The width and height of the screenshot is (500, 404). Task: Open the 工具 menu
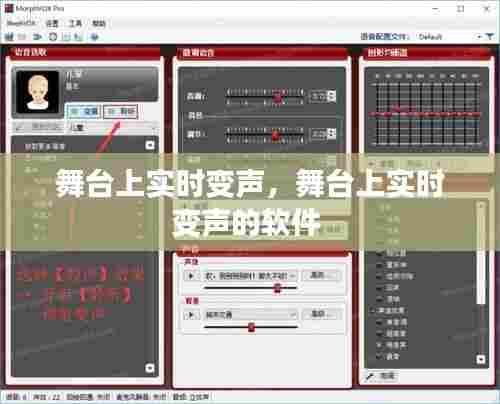[x=75, y=23]
